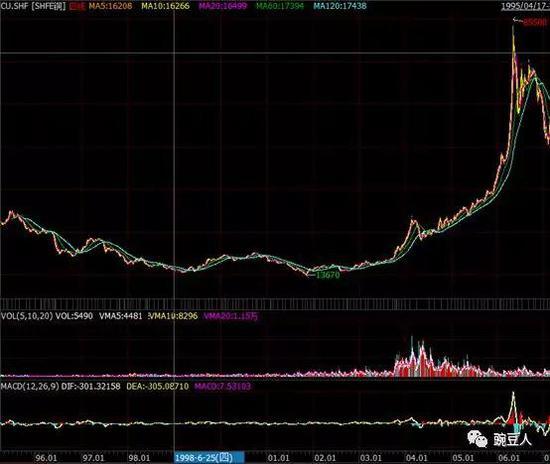Click the 97.01 time axis label

[93, 458]
